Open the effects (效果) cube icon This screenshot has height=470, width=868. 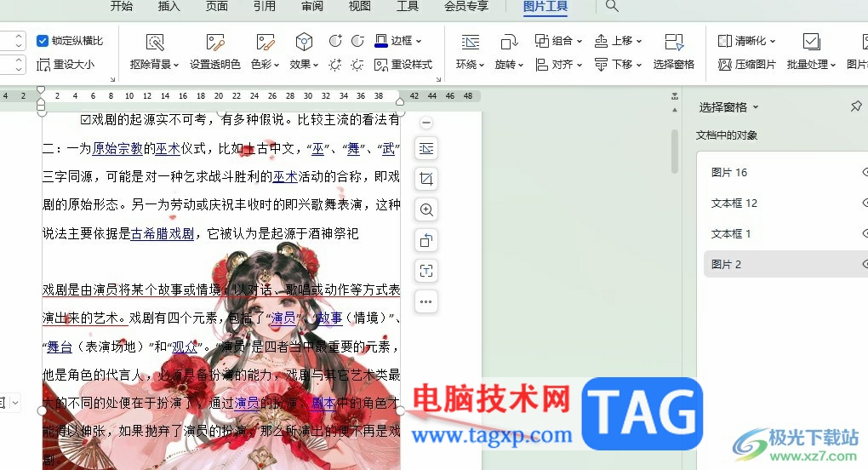point(304,42)
